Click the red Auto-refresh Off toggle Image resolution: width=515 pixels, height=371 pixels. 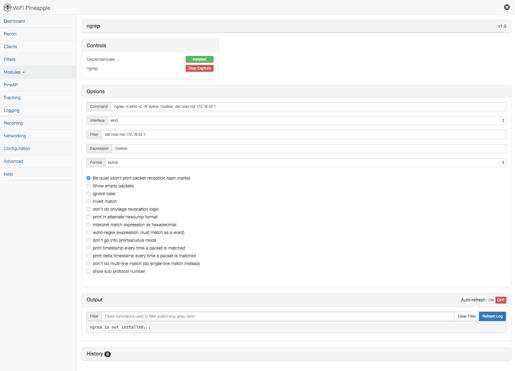tap(501, 300)
